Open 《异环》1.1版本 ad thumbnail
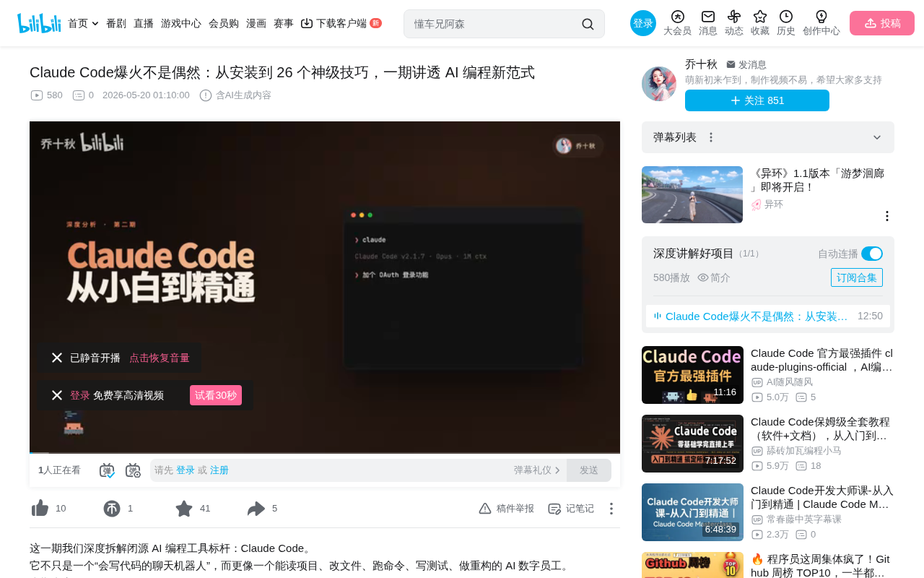924x578 pixels. point(692,194)
